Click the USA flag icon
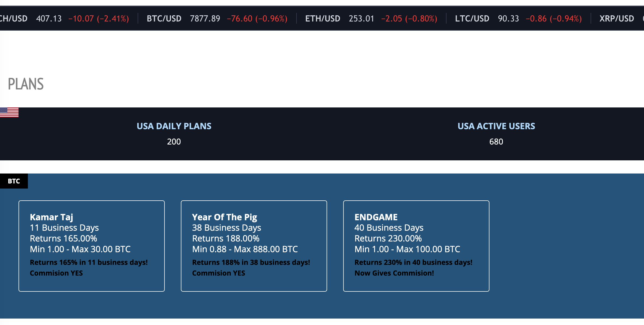 (x=9, y=113)
